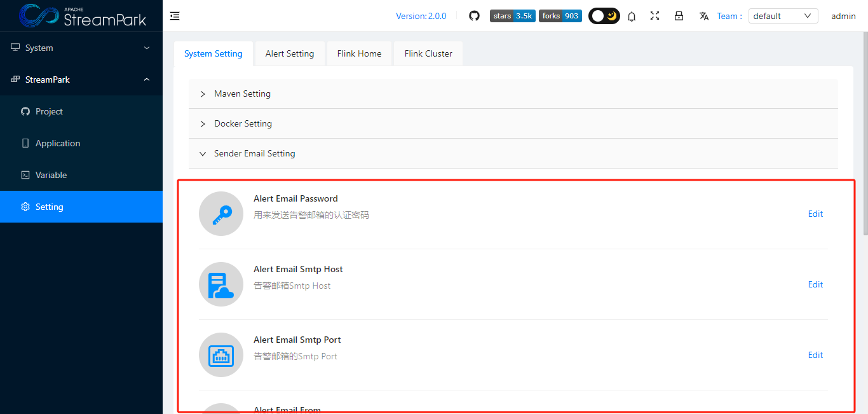The width and height of the screenshot is (868, 414).
Task: Click the stars 3.5k badge
Action: pyautogui.click(x=512, y=16)
